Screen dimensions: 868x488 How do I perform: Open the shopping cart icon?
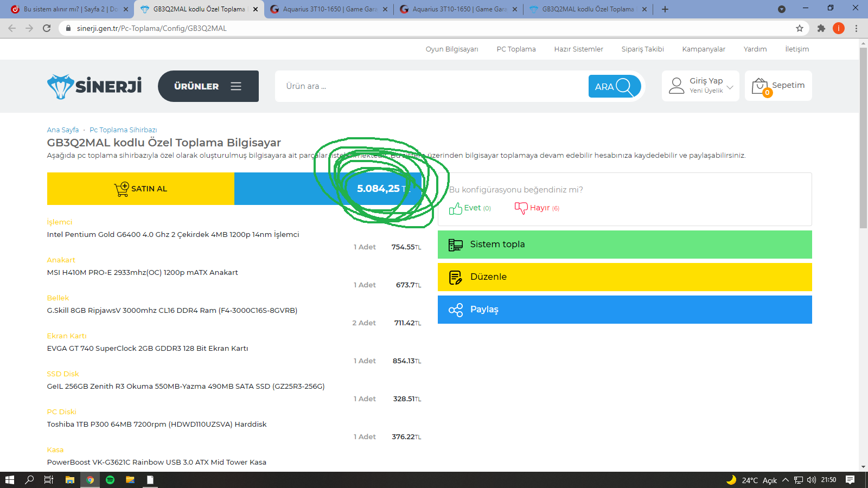[x=761, y=87]
